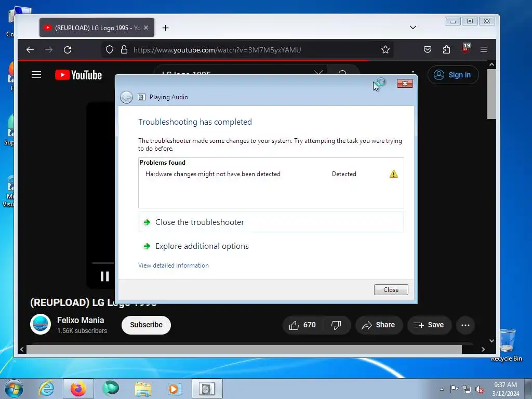This screenshot has height=399, width=532.
Task: Open Pocket save icon in toolbar
Action: pos(428,49)
